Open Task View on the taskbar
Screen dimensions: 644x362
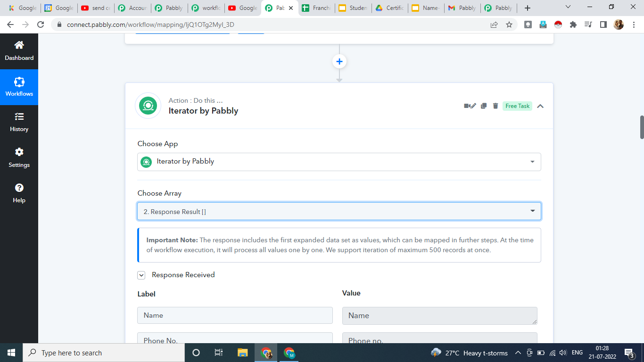pyautogui.click(x=219, y=353)
